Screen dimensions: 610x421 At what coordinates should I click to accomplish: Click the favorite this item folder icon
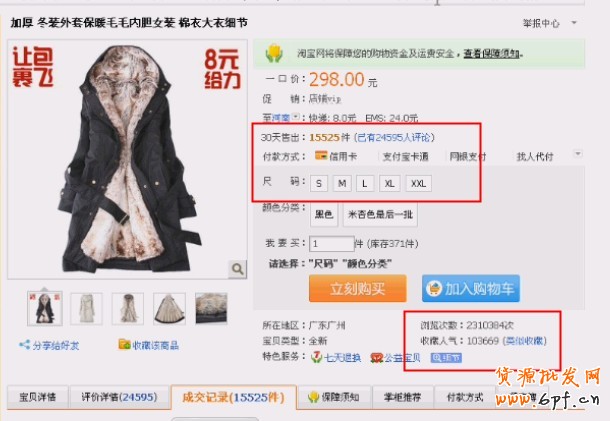point(124,344)
